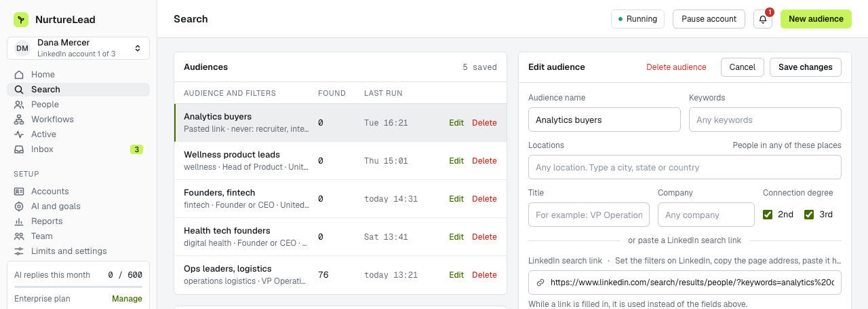Edit Founders, fintech audience
This screenshot has height=309, width=868.
(456, 199)
